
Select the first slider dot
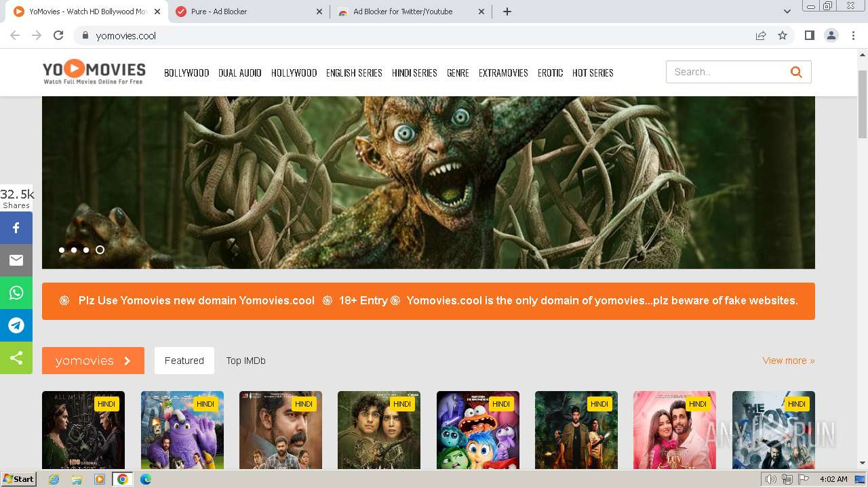pos(62,250)
